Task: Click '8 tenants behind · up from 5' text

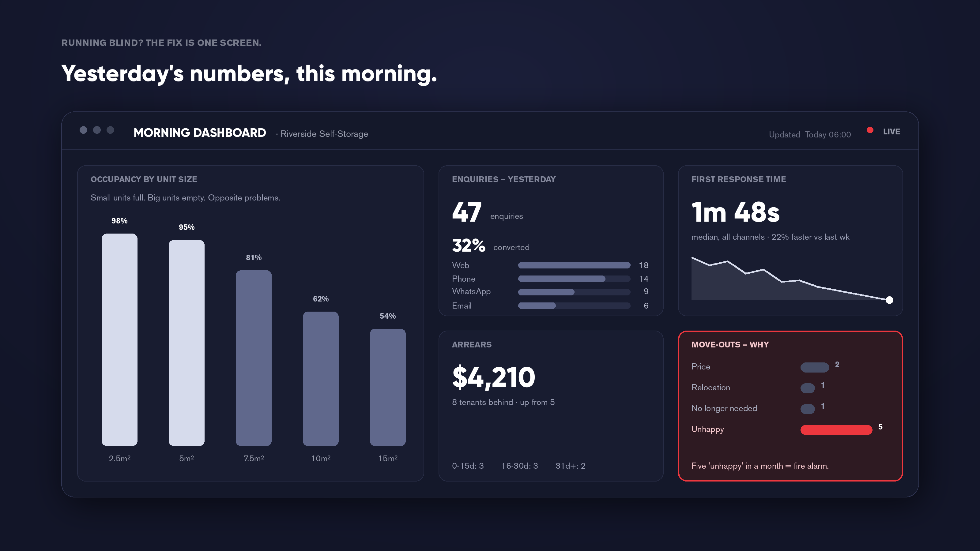Action: [503, 402]
